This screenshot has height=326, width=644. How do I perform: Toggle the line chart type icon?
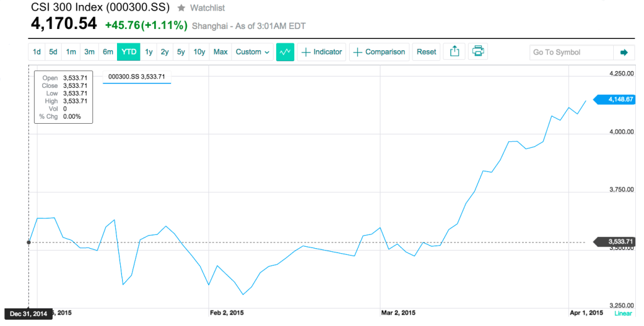285,52
